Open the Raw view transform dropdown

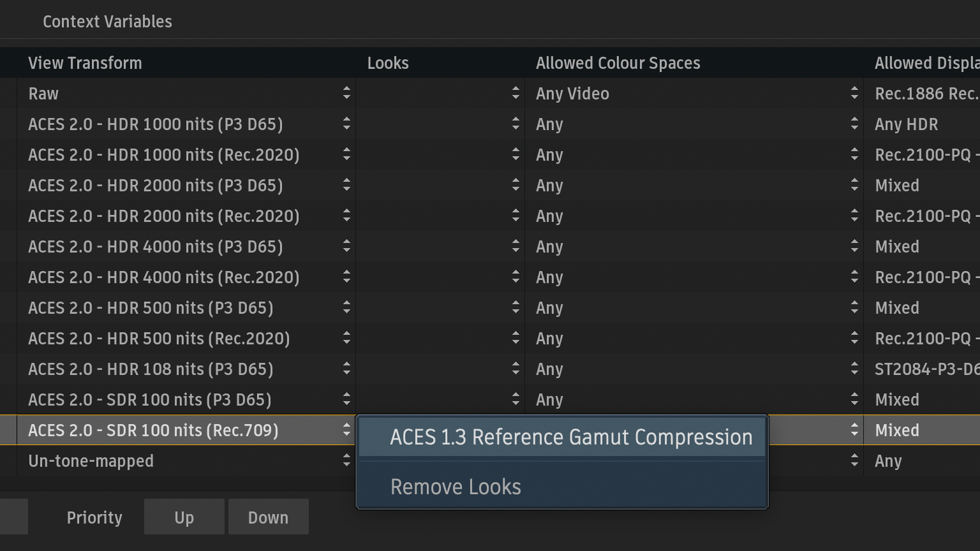tap(346, 94)
